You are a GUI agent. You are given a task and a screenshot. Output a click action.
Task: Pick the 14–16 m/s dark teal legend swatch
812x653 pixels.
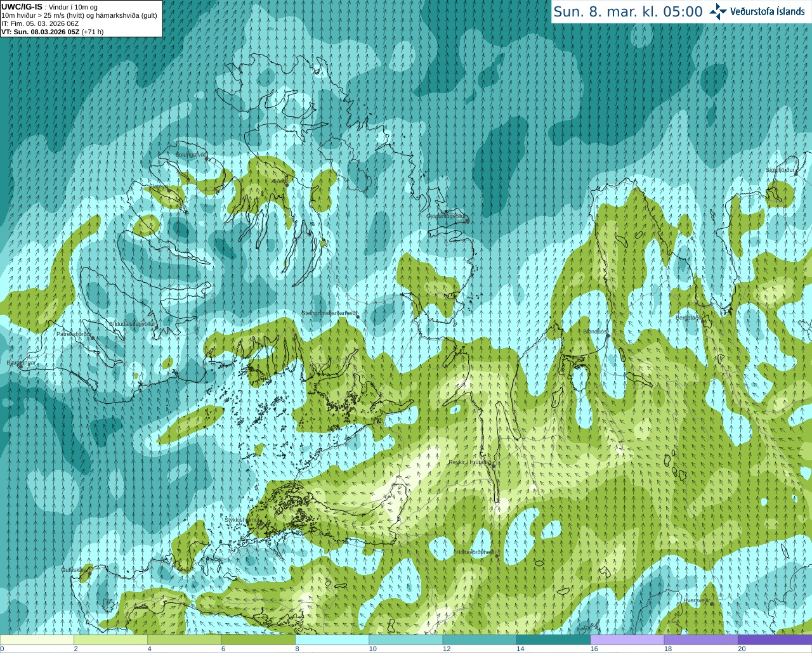coord(553,640)
